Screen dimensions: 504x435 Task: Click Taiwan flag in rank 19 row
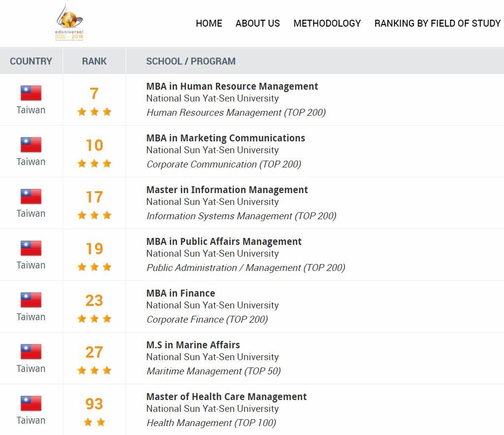tap(31, 248)
